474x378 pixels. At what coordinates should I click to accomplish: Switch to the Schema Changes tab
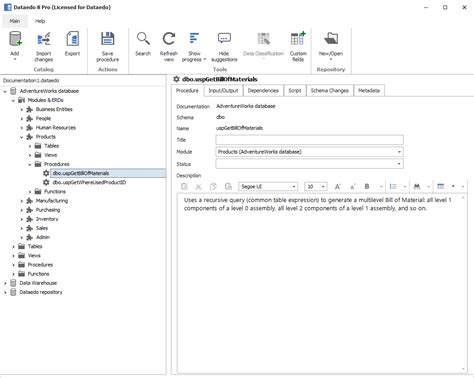click(330, 91)
